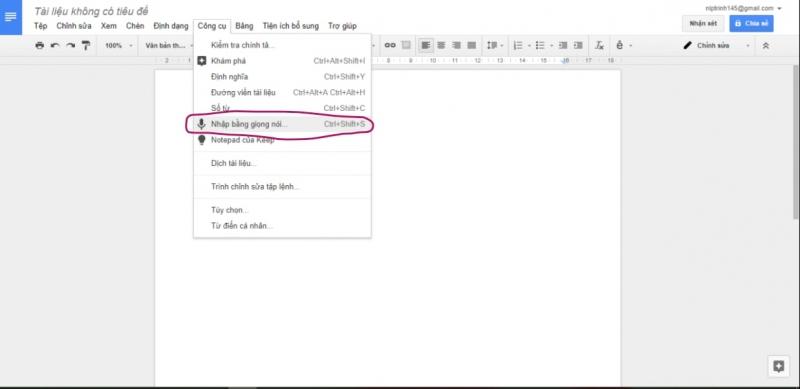The image size is (800, 389).
Task: Choose Kiểm tra chính tả... from menu
Action: 282,45
